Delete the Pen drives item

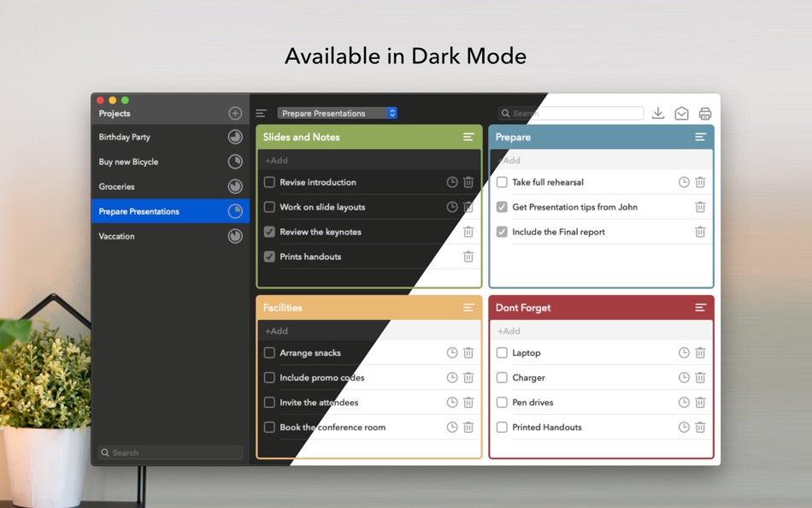point(700,402)
